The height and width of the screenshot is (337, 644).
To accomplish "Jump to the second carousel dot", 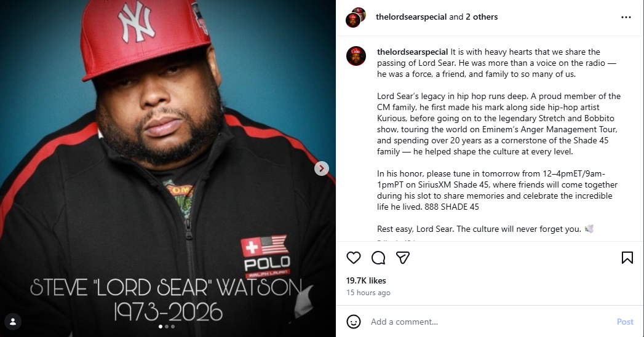I will point(166,327).
